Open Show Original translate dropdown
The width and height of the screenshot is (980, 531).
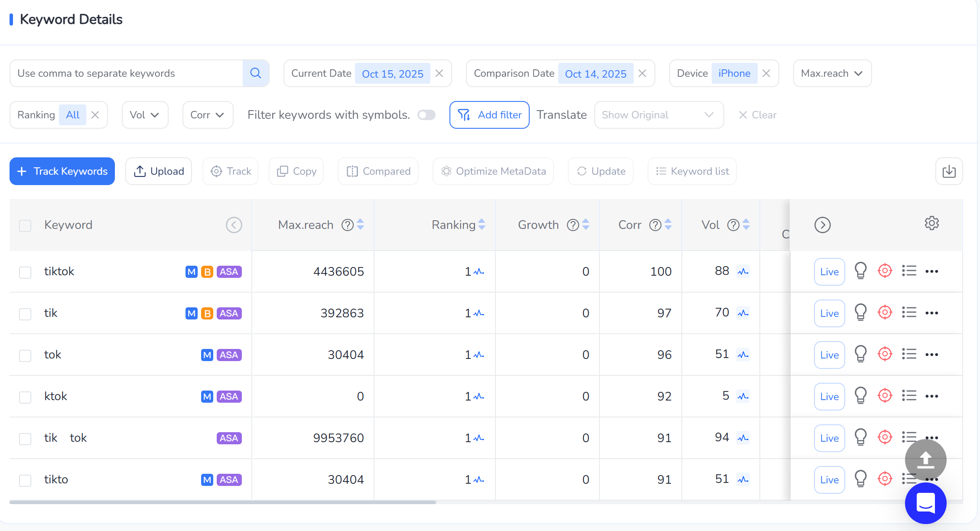tap(658, 115)
